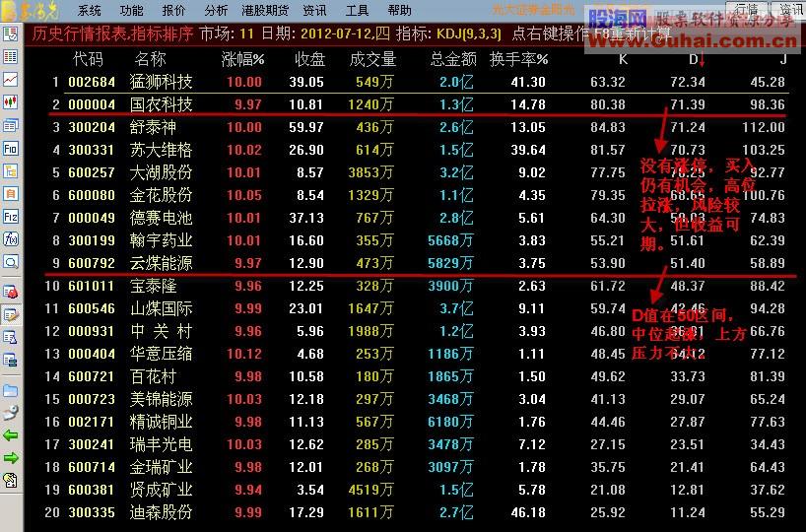Click stock name 翰宇药业

[161, 240]
